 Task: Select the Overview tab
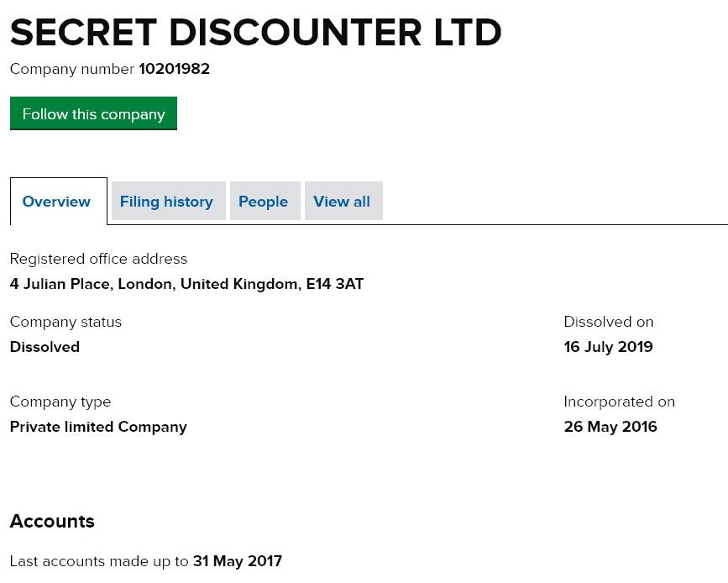(x=56, y=202)
